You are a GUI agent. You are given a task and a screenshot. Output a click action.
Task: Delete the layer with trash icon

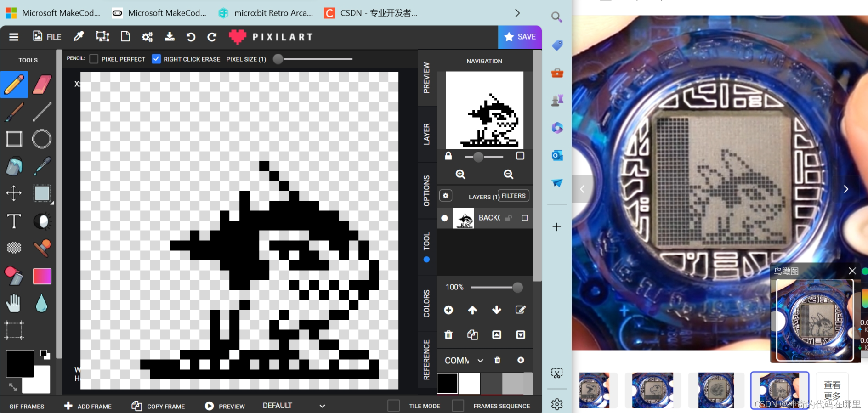click(x=448, y=334)
